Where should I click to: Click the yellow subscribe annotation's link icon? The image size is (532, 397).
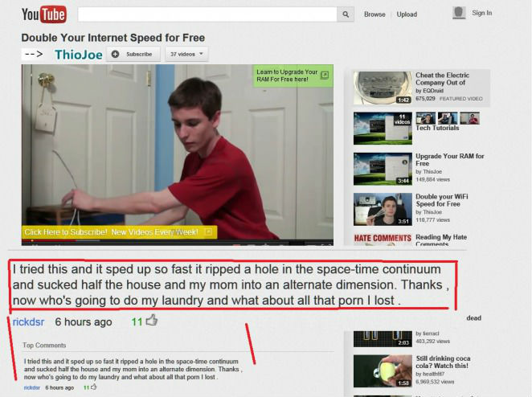tap(209, 231)
